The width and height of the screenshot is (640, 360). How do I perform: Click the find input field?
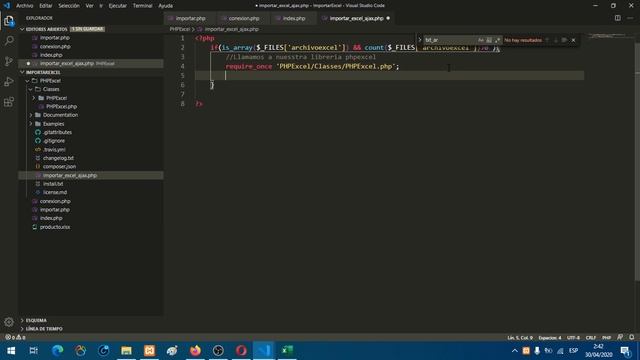coord(450,40)
